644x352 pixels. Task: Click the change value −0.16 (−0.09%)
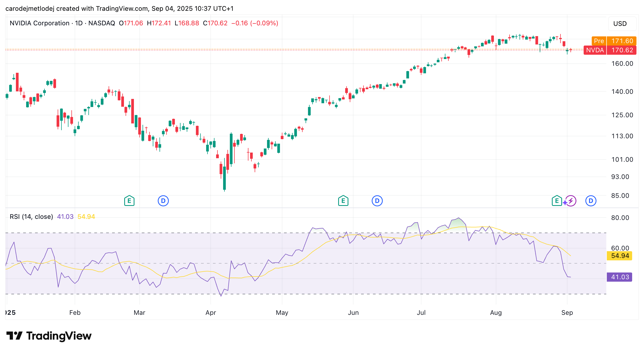coord(255,23)
